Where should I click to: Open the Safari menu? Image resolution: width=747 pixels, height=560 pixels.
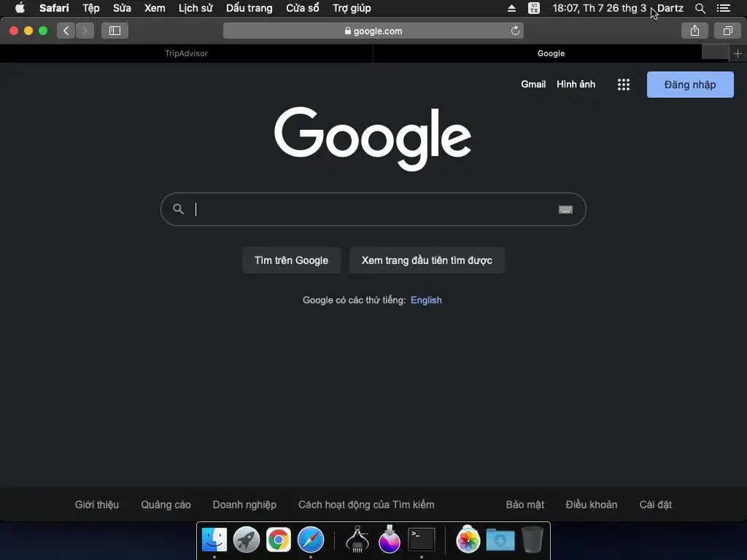(54, 8)
